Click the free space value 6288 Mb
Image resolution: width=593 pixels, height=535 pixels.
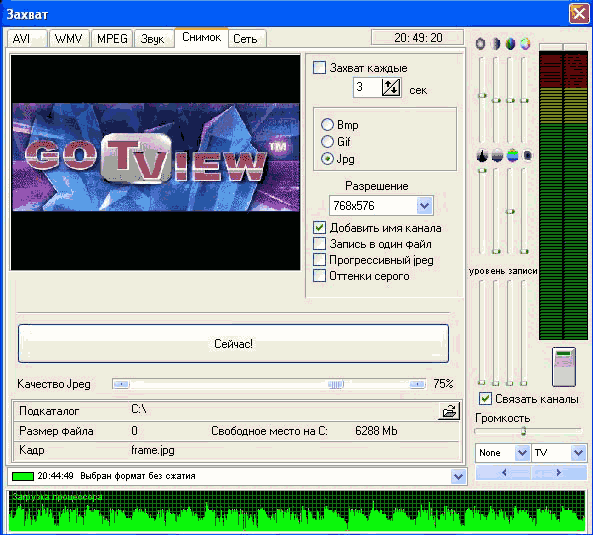point(376,431)
